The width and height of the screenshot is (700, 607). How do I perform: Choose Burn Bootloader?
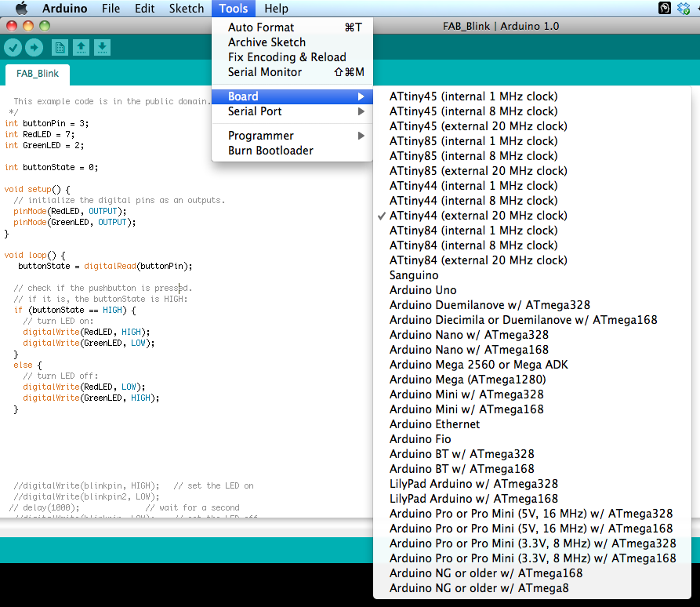(x=292, y=151)
